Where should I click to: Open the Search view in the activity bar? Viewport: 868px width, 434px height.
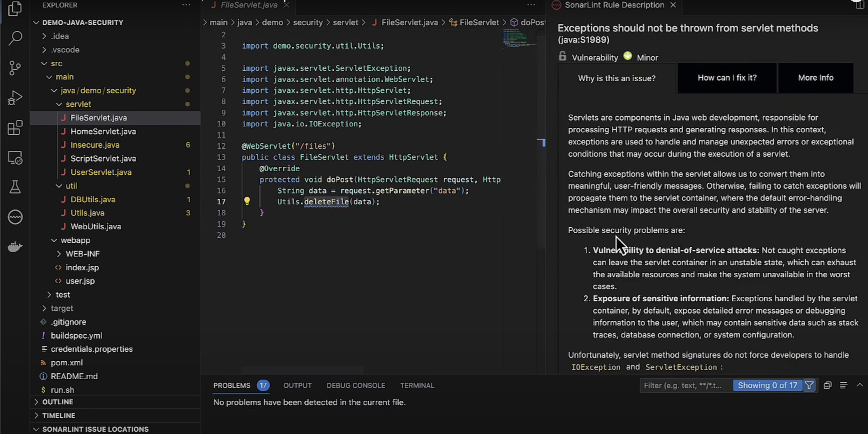[x=15, y=38]
